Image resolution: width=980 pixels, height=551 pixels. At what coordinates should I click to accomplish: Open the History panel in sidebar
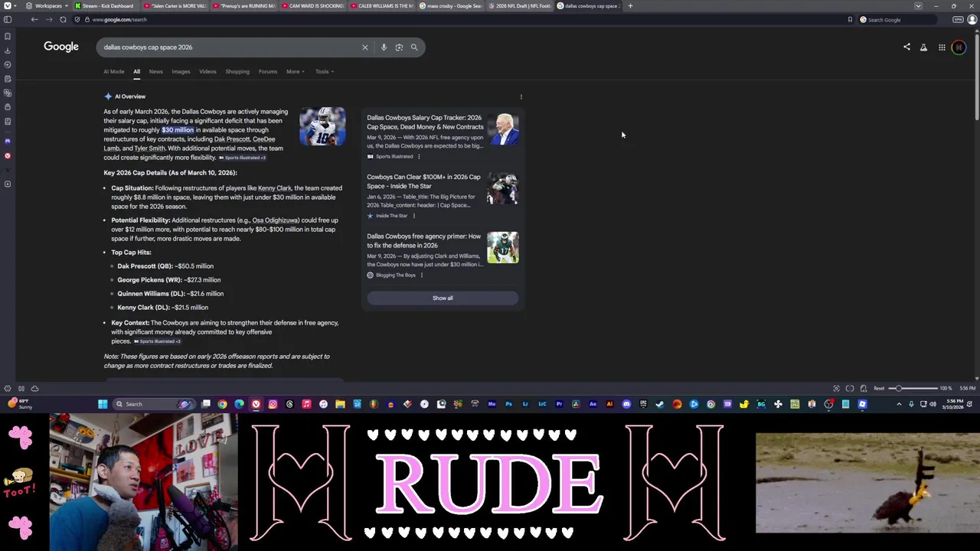click(x=8, y=65)
